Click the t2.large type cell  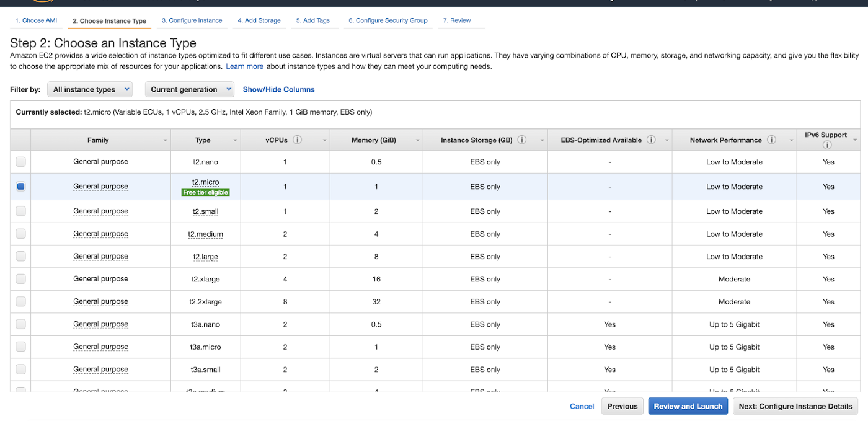pos(205,257)
